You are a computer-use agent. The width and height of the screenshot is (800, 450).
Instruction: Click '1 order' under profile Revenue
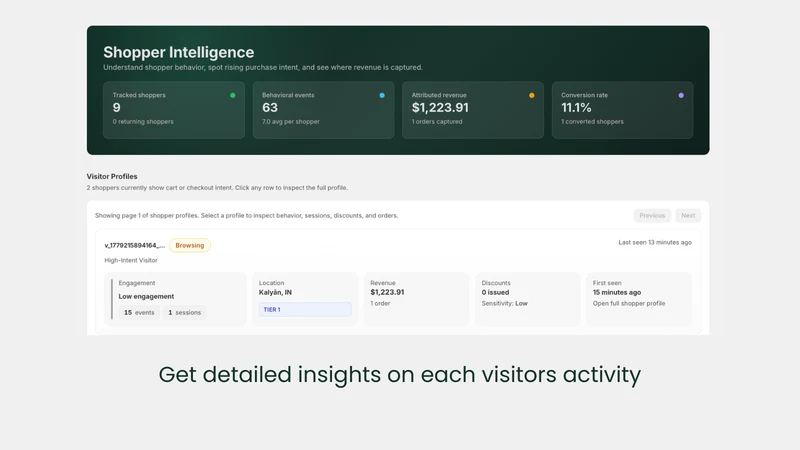click(x=380, y=303)
